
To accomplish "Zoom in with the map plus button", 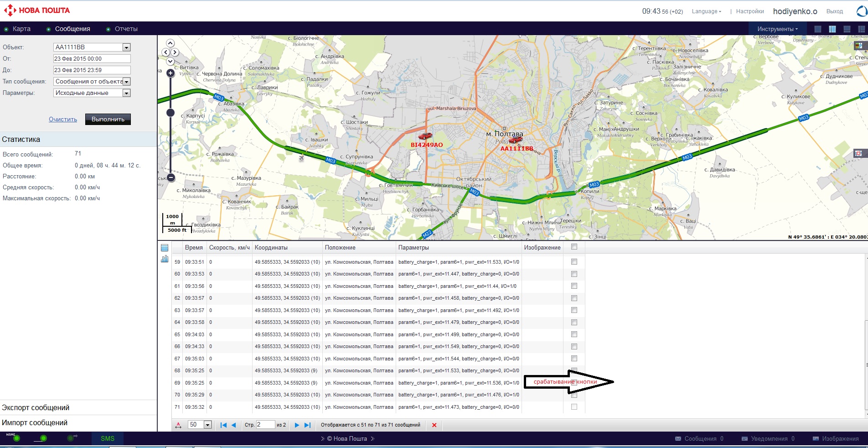I will tap(170, 73).
